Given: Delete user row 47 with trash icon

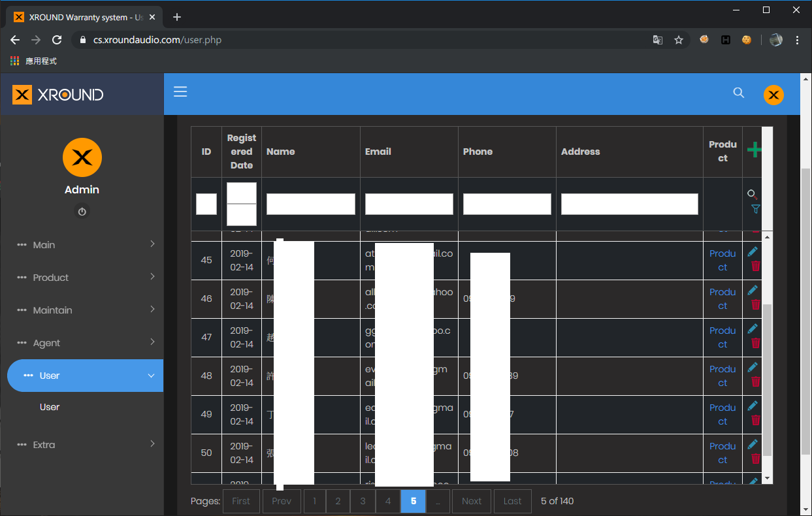Looking at the screenshot, I should 755,343.
